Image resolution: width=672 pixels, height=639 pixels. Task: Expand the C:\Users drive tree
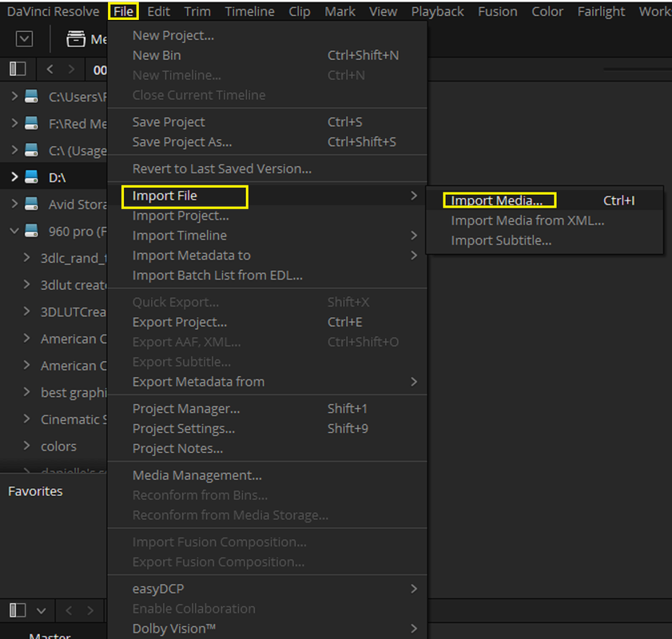[14, 97]
